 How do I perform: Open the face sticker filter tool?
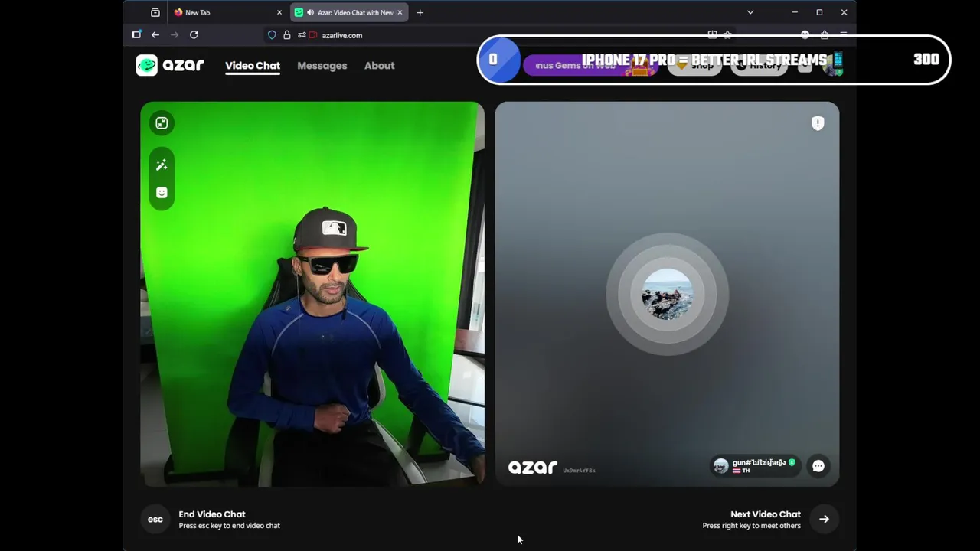coord(162,193)
